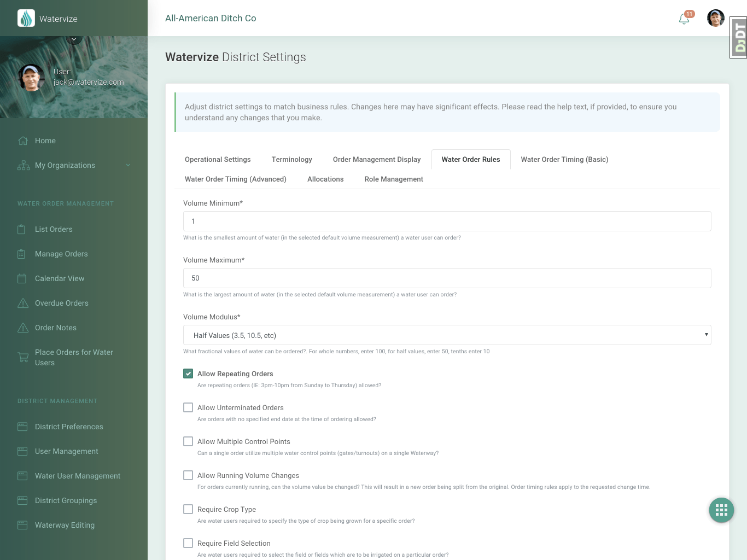Click the District Preferences icon

coord(22,427)
